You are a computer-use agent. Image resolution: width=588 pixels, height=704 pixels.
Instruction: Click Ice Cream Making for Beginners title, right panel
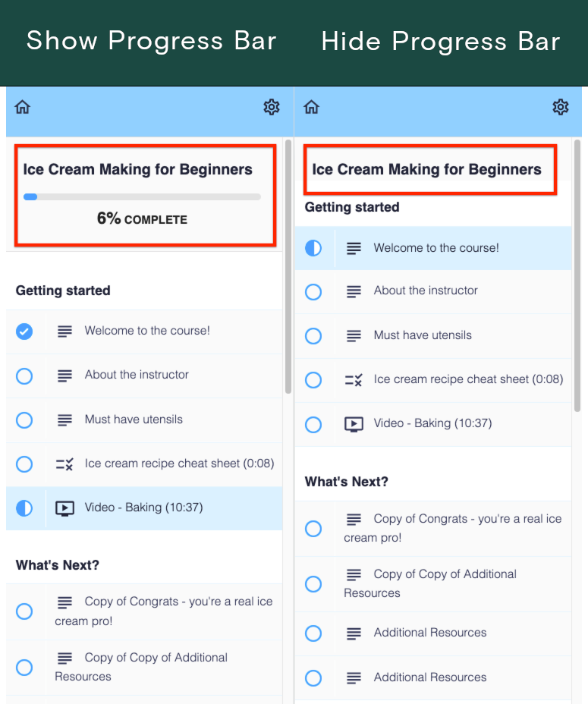tap(426, 169)
